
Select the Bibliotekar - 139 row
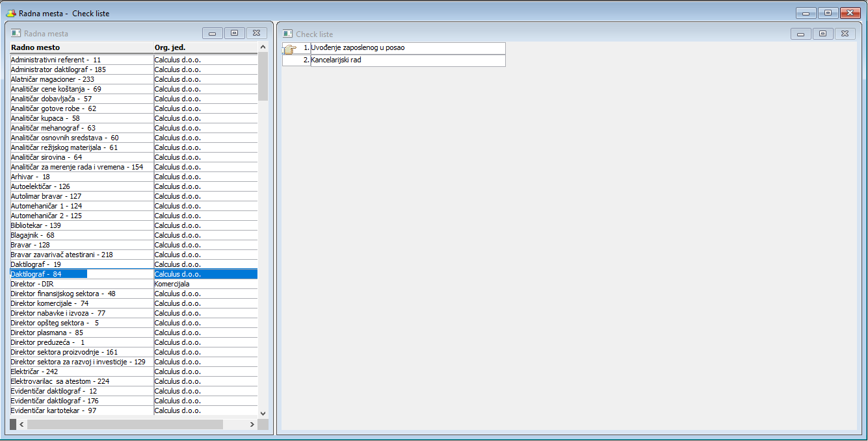[81, 225]
